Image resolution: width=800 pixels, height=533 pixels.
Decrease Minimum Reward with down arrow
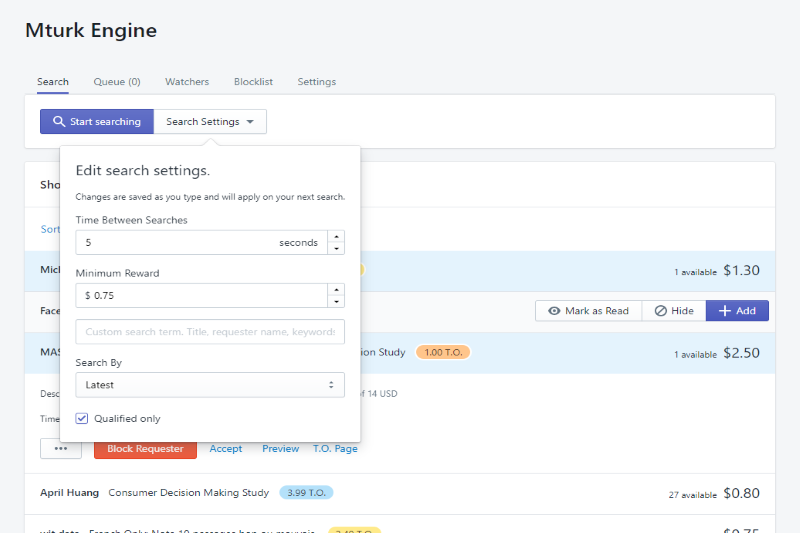336,302
